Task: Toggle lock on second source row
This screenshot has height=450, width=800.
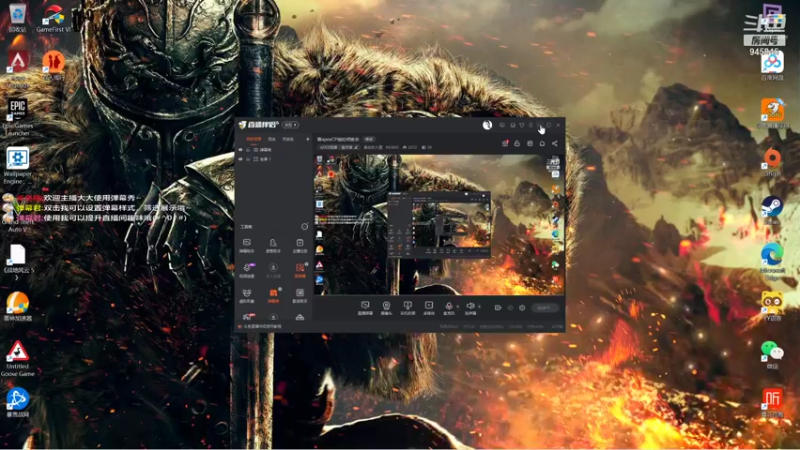Action: pyautogui.click(x=248, y=159)
